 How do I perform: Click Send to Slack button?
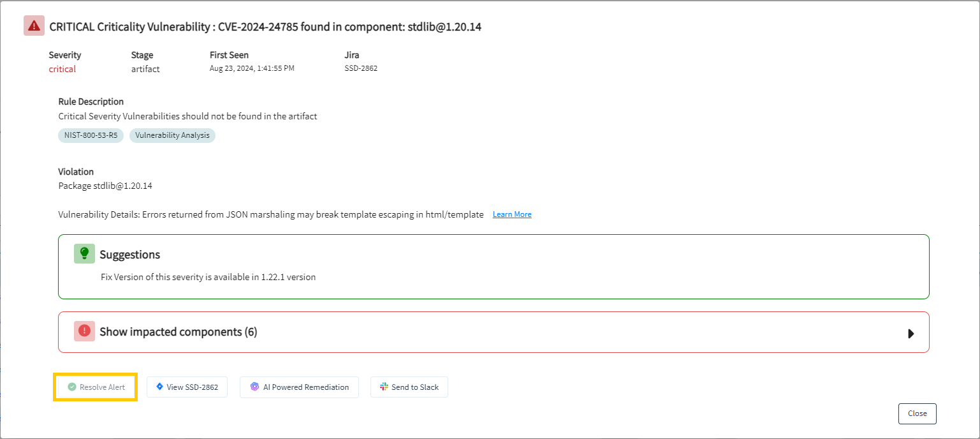click(x=409, y=387)
